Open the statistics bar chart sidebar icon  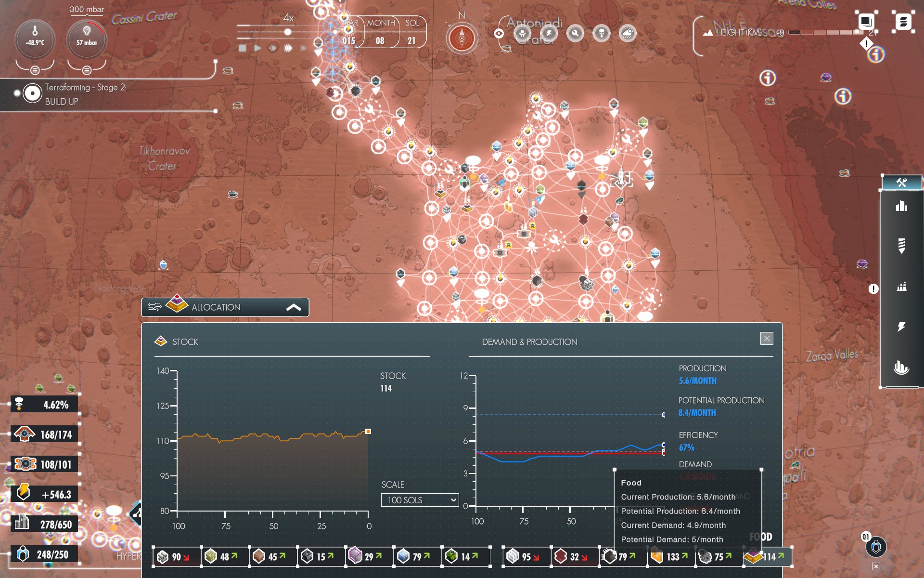tap(901, 206)
